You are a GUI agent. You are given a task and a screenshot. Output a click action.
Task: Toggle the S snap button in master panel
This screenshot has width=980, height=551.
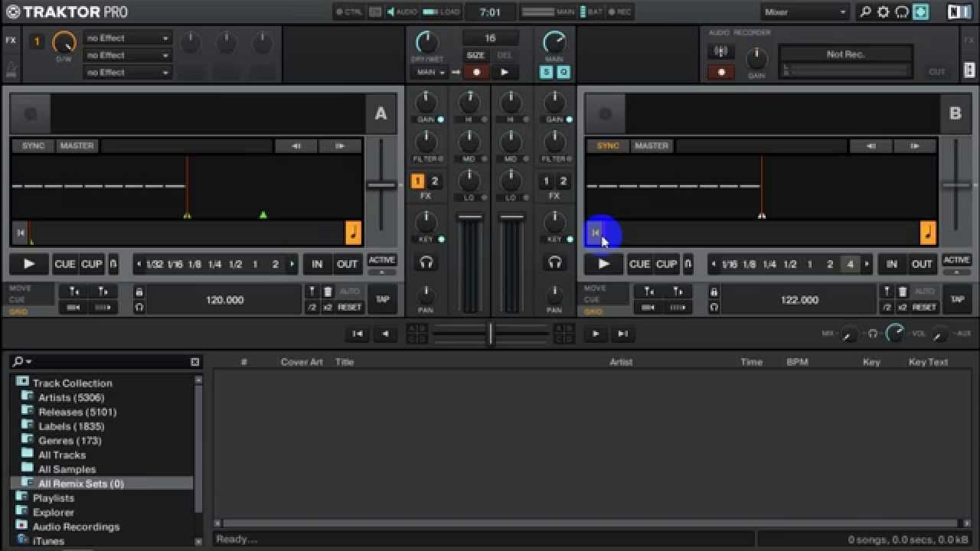(547, 72)
